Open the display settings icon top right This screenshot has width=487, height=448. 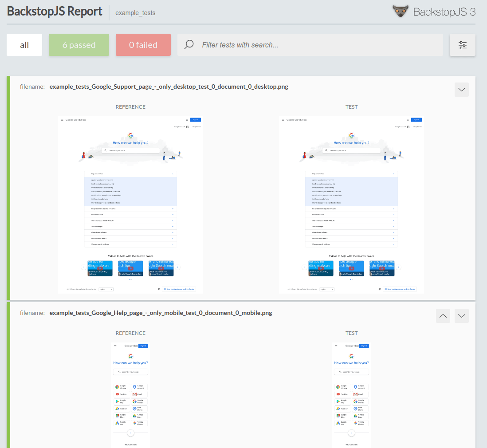pos(462,45)
